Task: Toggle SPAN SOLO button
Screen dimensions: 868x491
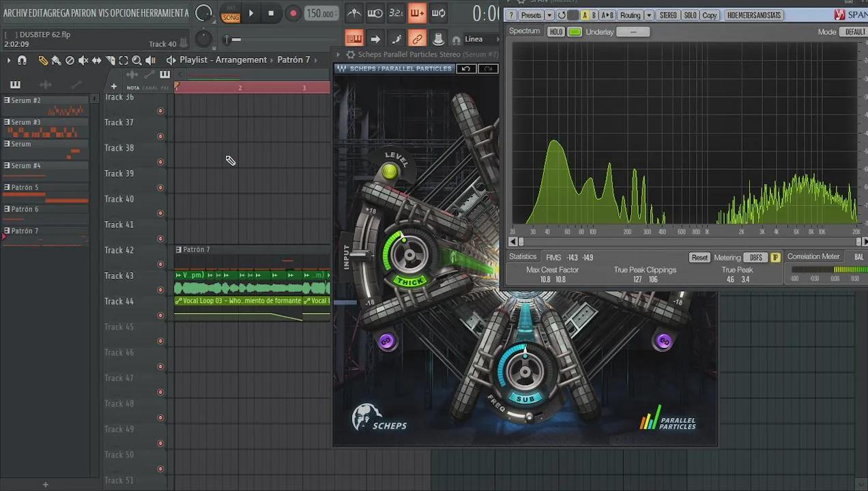Action: [x=690, y=15]
